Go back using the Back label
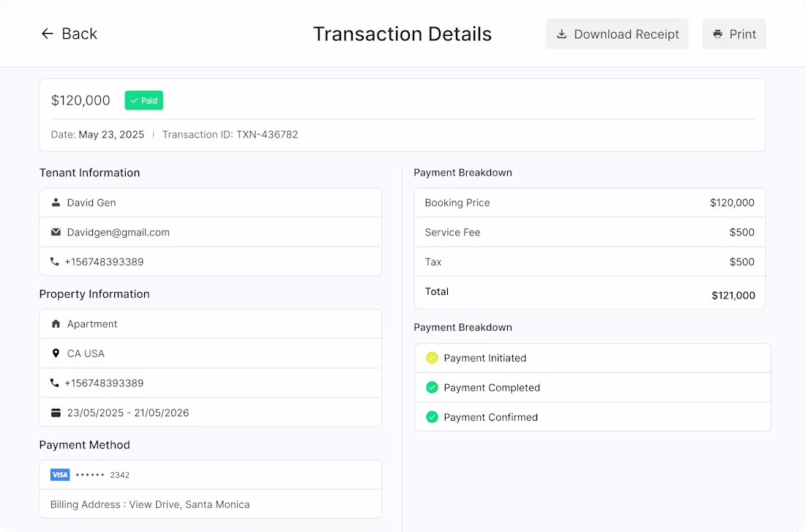Image resolution: width=805 pixels, height=532 pixels. point(79,34)
